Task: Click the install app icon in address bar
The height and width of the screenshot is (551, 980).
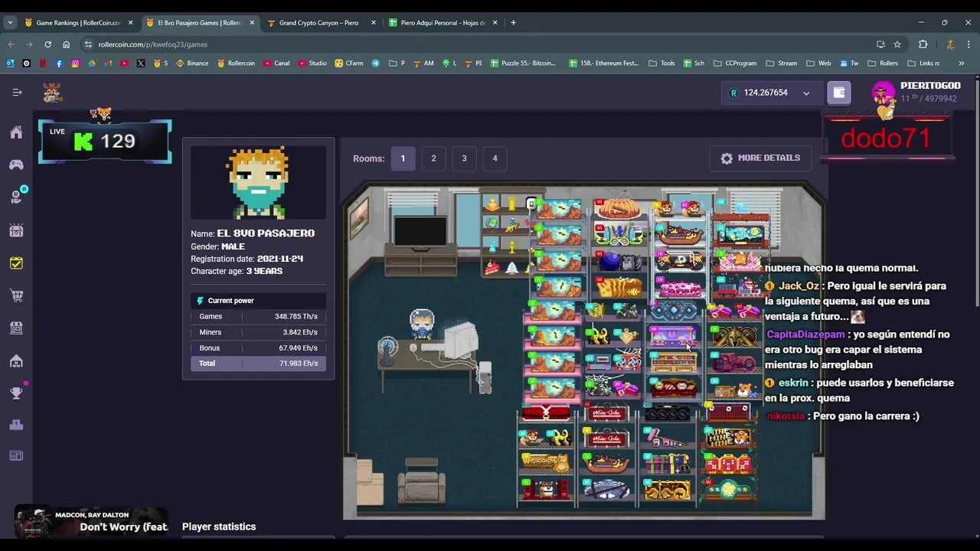Action: pyautogui.click(x=880, y=44)
